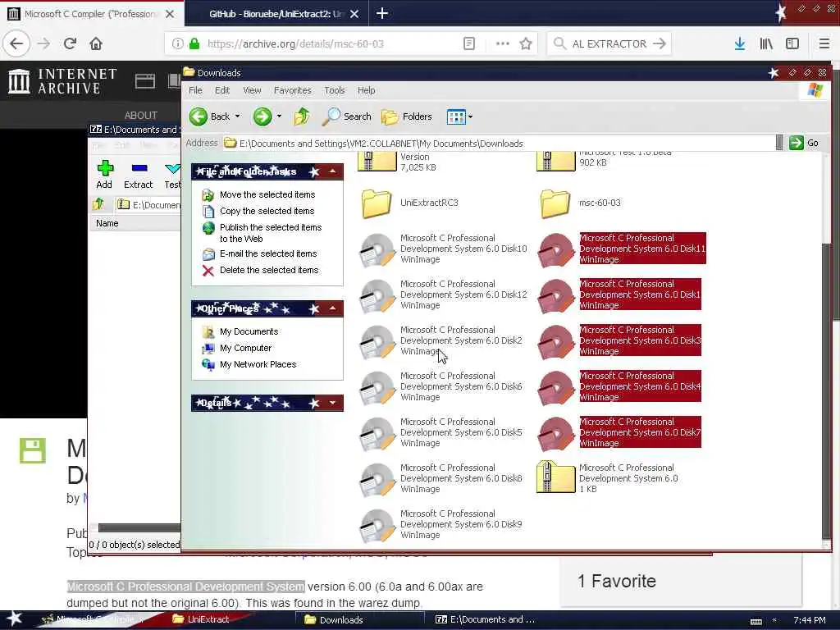The width and height of the screenshot is (840, 630).
Task: Click Publish the selected items to the Web
Action: [270, 233]
